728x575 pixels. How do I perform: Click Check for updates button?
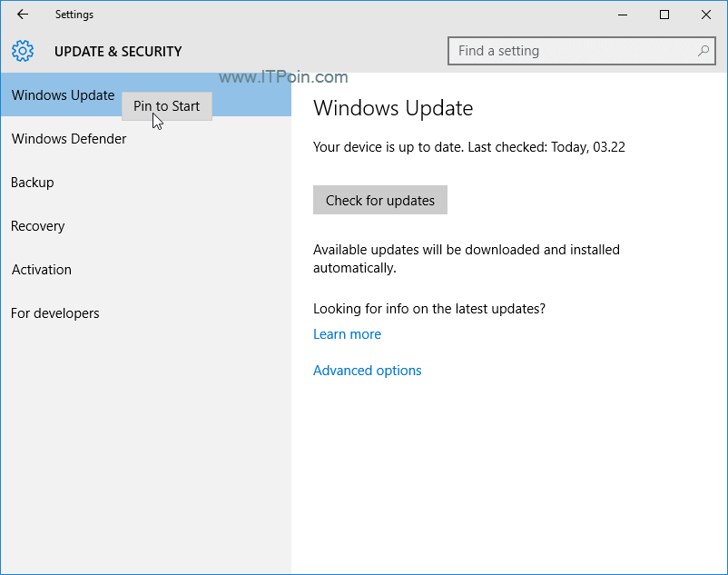pos(380,200)
